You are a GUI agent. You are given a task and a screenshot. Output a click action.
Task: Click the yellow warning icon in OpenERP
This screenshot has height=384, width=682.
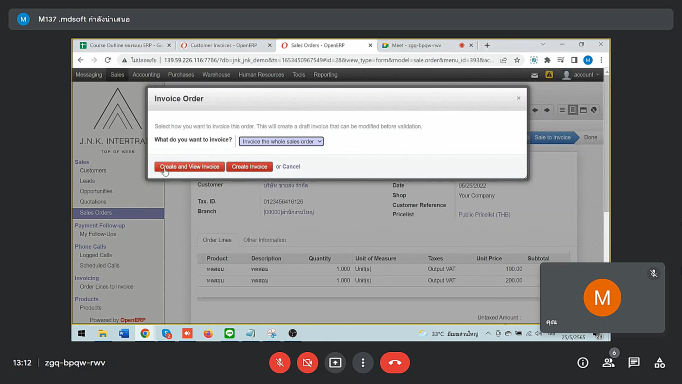pyautogui.click(x=549, y=75)
